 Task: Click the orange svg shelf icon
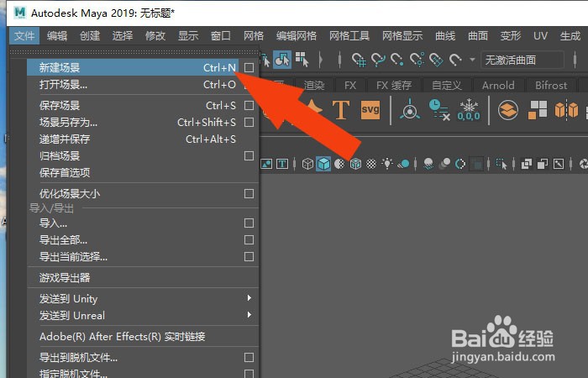[x=370, y=110]
